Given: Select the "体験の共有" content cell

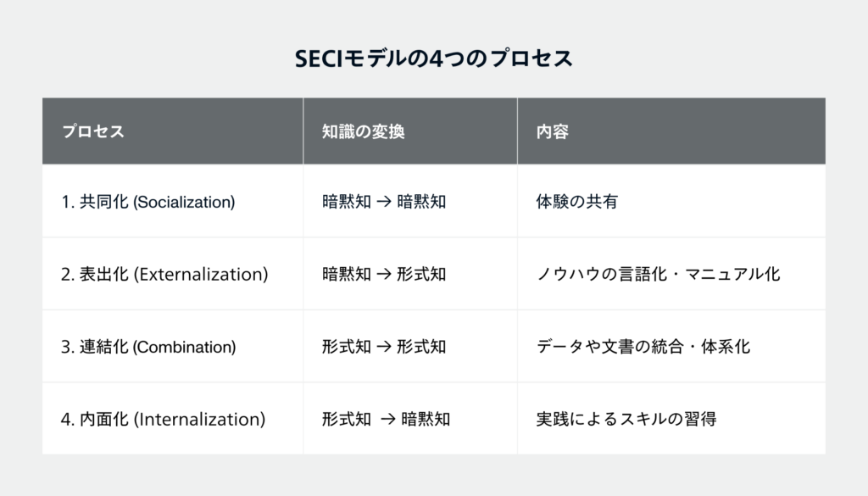Looking at the screenshot, I should (577, 202).
